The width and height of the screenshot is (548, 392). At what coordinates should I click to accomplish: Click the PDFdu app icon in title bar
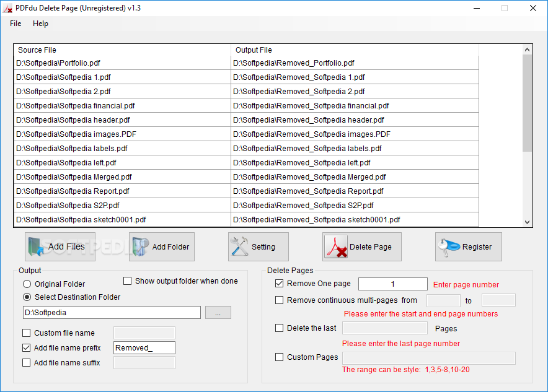point(7,9)
